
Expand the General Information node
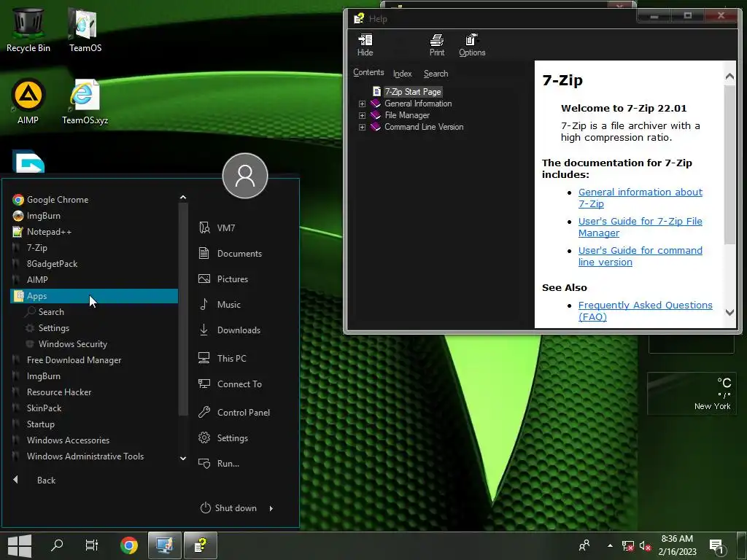click(x=362, y=104)
